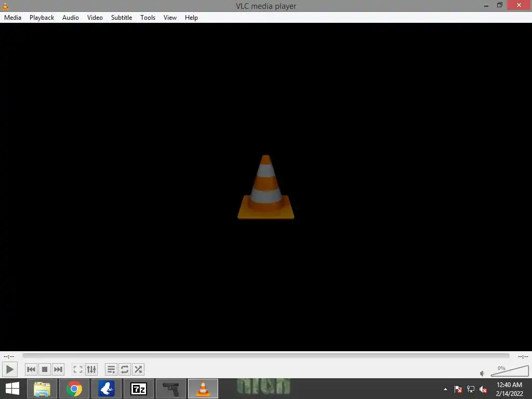532x399 pixels.
Task: Open File Explorer from taskbar
Action: [42, 389]
